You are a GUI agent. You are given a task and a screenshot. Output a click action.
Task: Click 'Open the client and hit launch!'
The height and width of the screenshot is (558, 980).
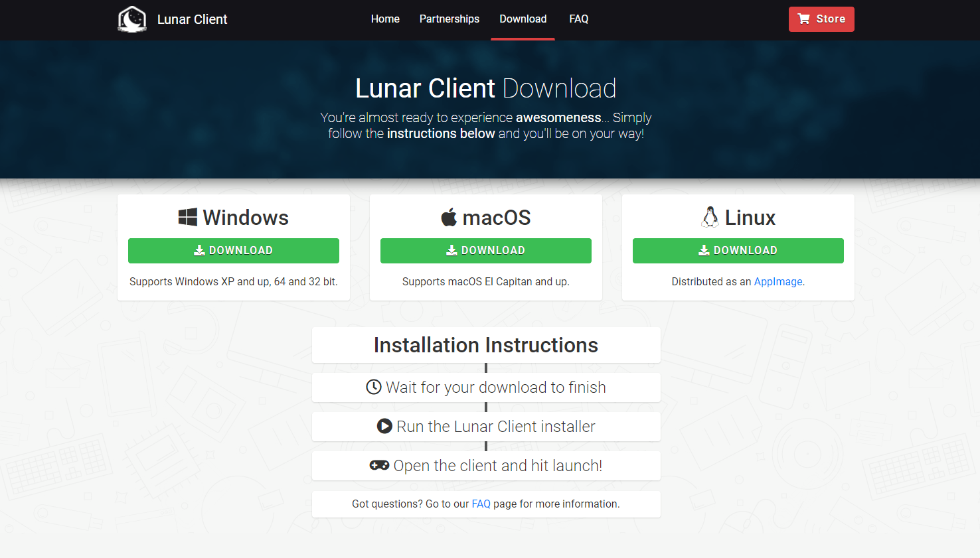click(498, 466)
